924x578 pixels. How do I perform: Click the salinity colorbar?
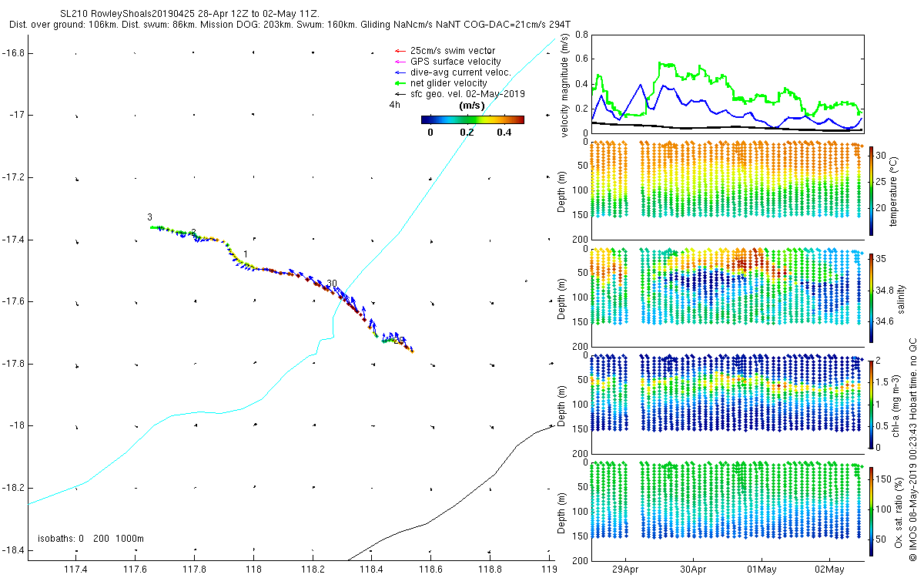pyautogui.click(x=872, y=297)
